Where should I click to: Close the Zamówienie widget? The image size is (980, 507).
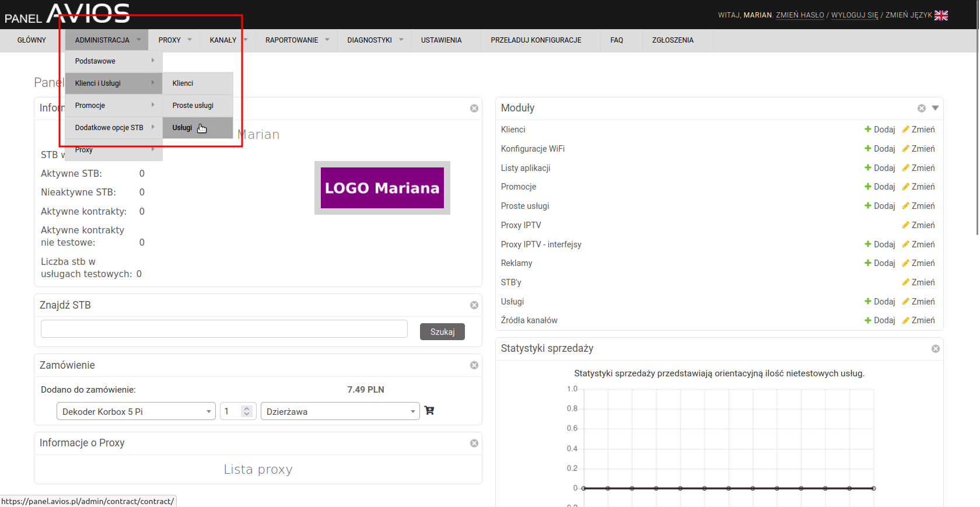[474, 365]
